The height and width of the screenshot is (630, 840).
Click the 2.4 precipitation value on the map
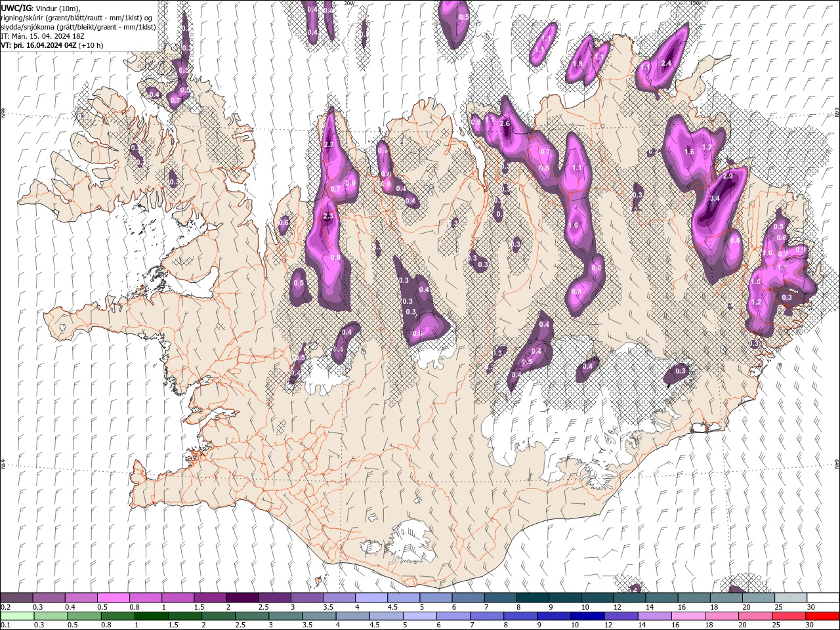(666, 63)
